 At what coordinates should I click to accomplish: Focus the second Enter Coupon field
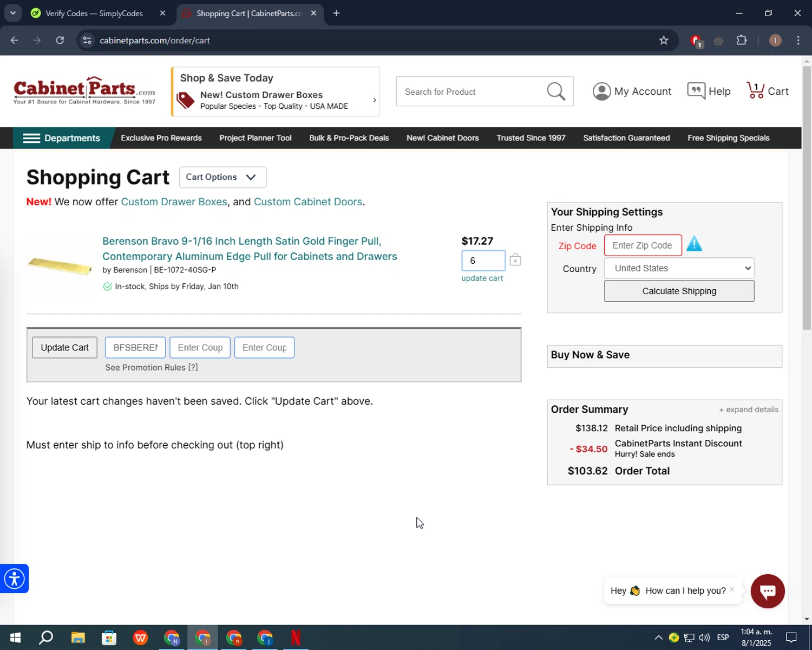pyautogui.click(x=200, y=348)
